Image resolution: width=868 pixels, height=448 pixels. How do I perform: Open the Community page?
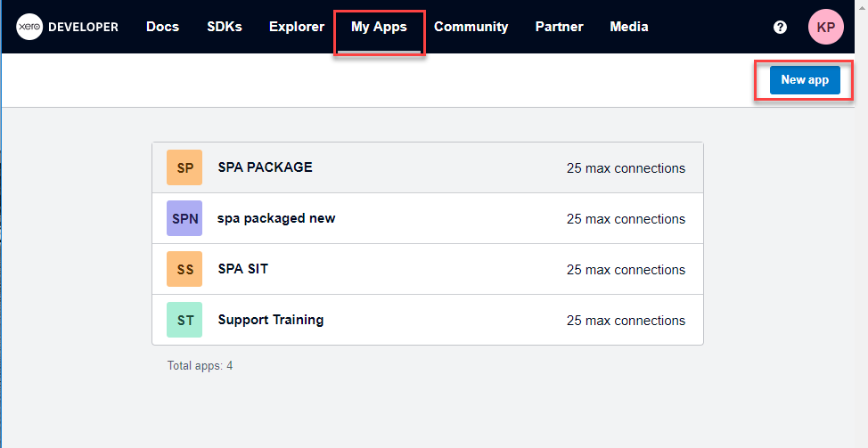[471, 27]
